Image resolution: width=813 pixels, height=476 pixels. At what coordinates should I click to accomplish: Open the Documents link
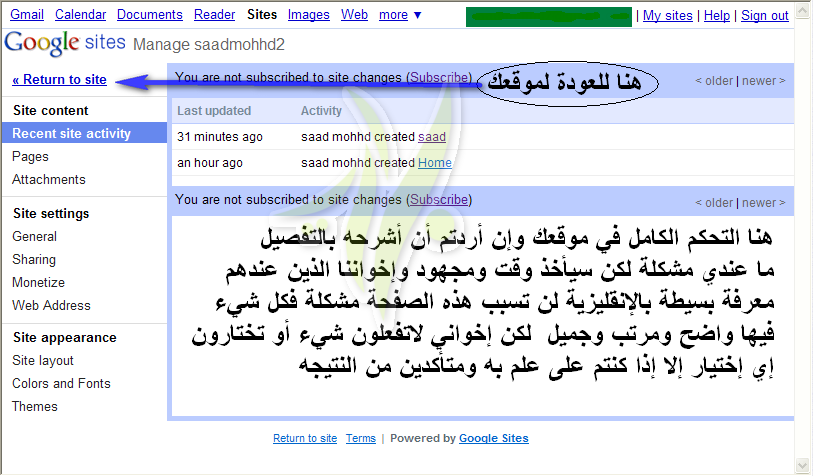click(x=150, y=15)
